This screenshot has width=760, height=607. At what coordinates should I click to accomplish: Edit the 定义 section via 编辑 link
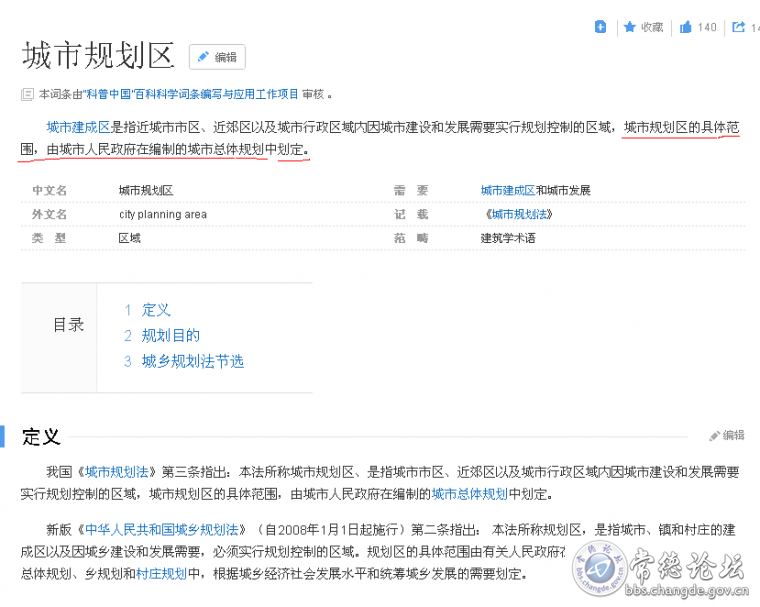pos(727,435)
